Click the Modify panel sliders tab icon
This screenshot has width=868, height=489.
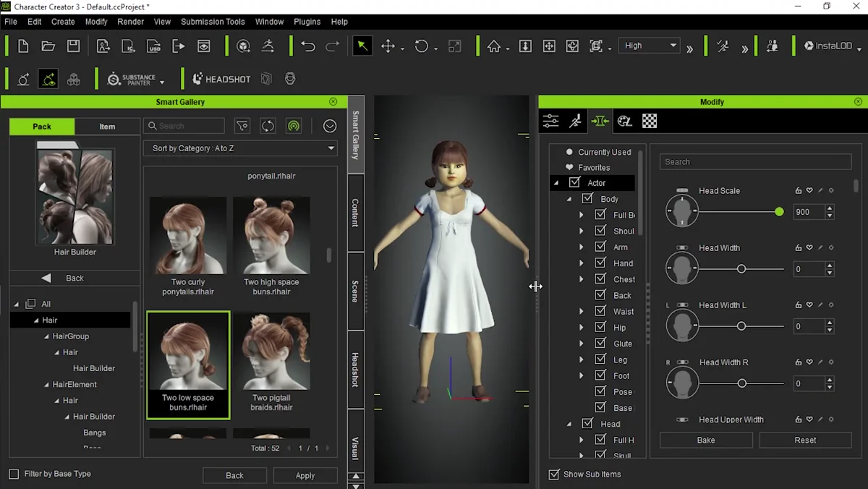coord(551,122)
